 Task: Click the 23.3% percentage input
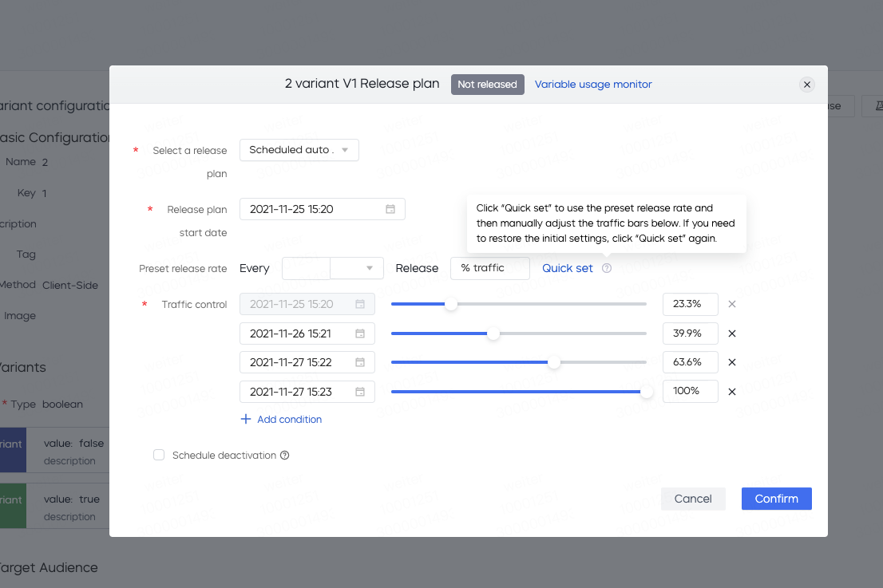point(691,304)
